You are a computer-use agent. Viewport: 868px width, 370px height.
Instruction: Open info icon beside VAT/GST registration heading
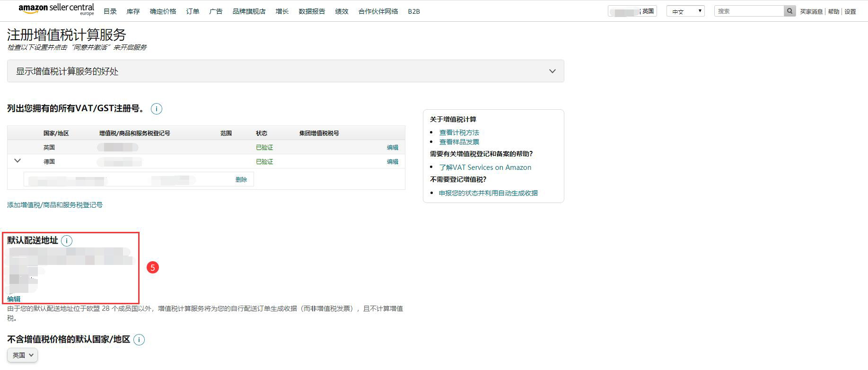157,109
